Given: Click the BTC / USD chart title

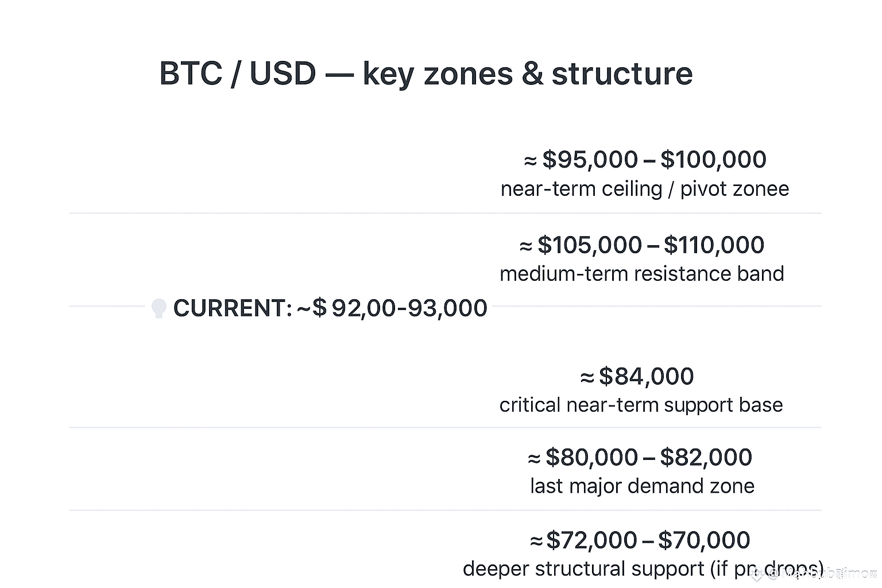Looking at the screenshot, I should 425,73.
